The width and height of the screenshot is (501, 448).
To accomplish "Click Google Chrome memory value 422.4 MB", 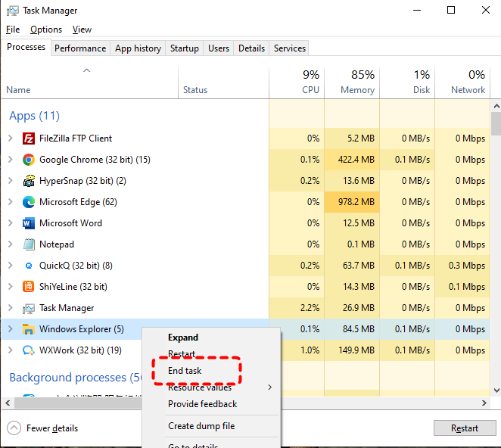I will pyautogui.click(x=356, y=160).
